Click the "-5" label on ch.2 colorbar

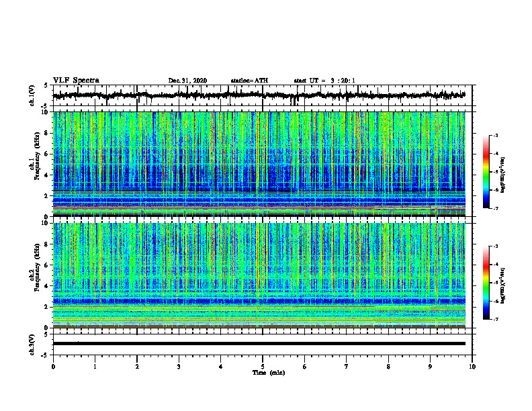pyautogui.click(x=496, y=283)
